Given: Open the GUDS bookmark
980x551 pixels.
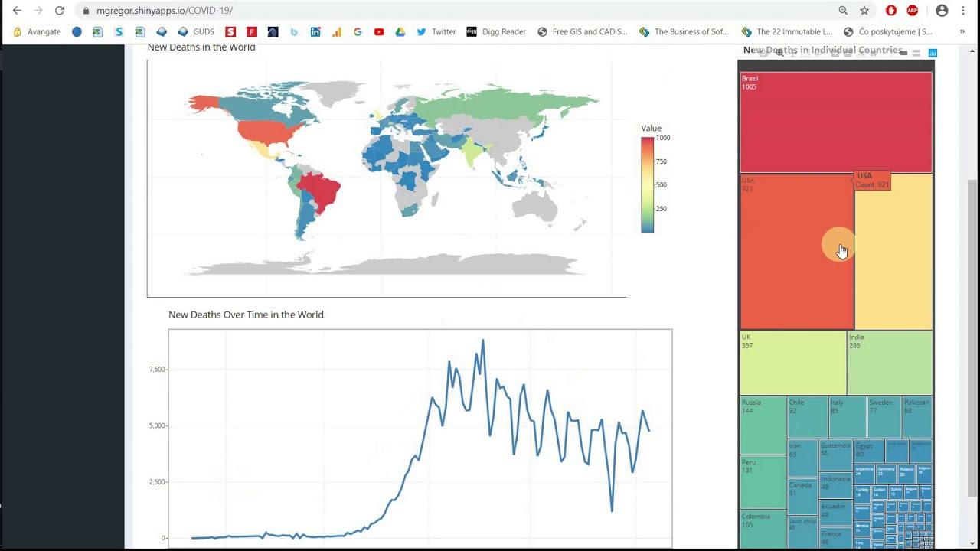Looking at the screenshot, I should [196, 32].
